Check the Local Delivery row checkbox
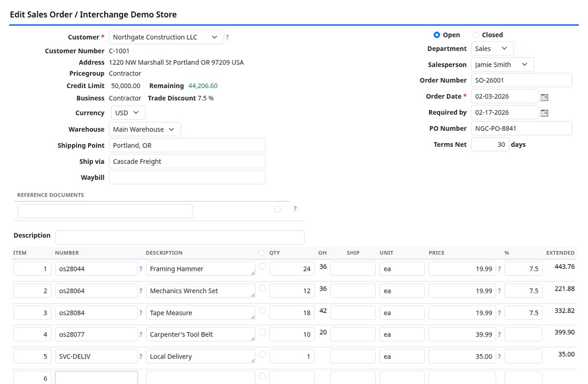 click(262, 354)
